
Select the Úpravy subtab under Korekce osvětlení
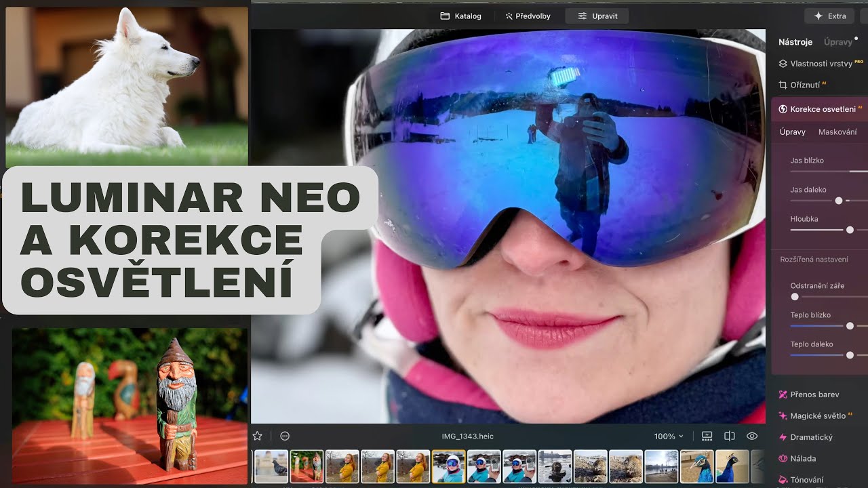[x=793, y=132]
